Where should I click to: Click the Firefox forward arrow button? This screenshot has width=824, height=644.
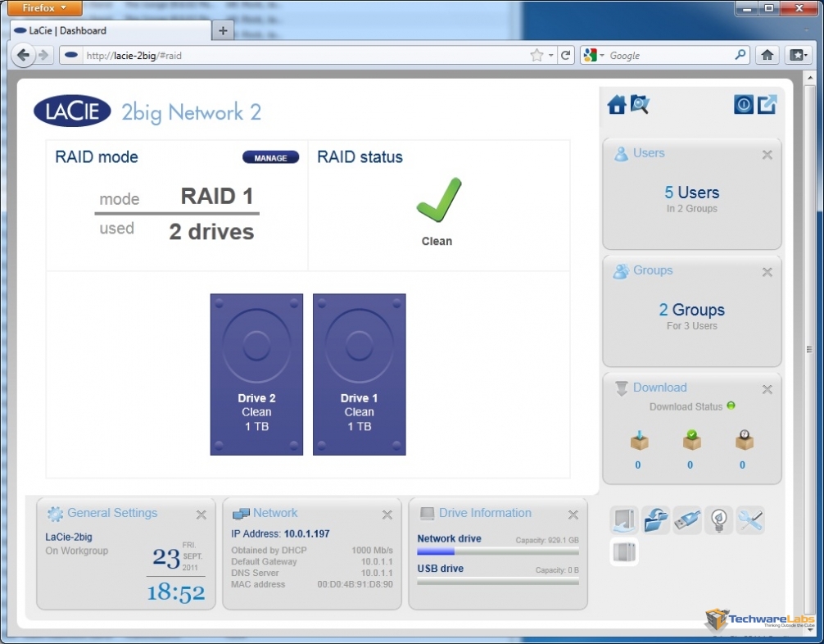43,55
